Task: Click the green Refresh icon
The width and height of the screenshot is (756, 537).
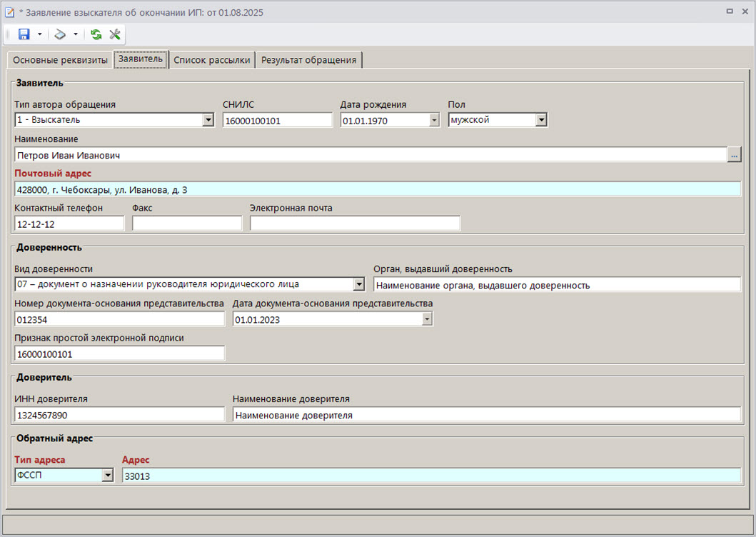Action: click(x=96, y=34)
